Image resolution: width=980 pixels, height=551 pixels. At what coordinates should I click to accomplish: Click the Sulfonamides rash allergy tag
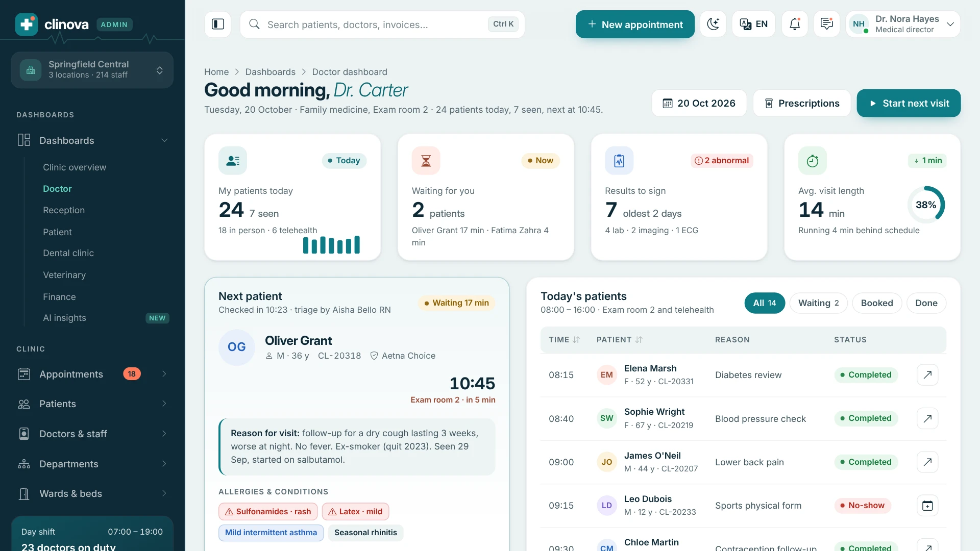click(268, 512)
